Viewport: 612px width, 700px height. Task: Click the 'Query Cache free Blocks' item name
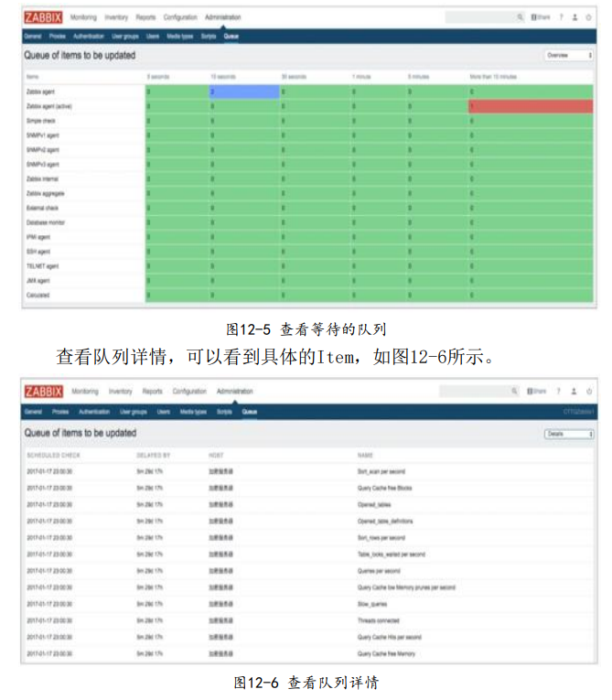pyautogui.click(x=385, y=488)
